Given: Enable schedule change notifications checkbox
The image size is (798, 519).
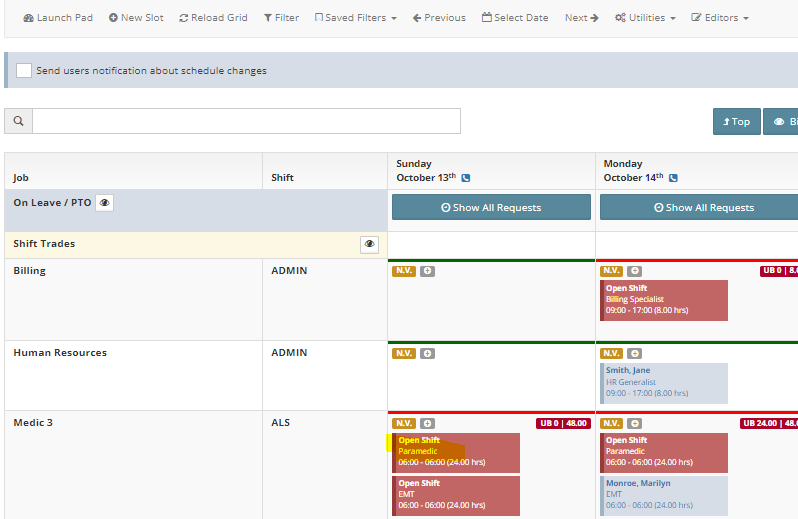Looking at the screenshot, I should [x=24, y=71].
